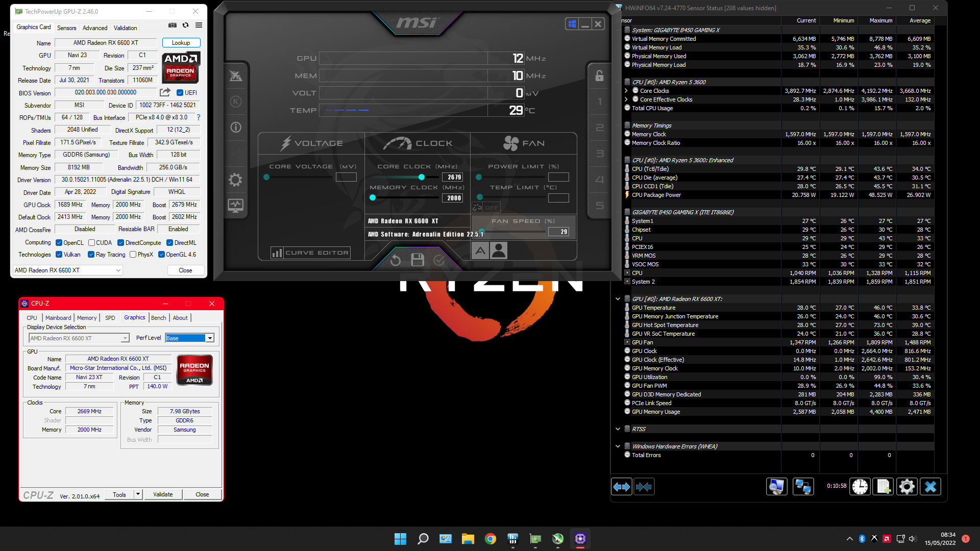
Task: Save profile using Afterburner floppy disk icon
Action: coord(418,260)
